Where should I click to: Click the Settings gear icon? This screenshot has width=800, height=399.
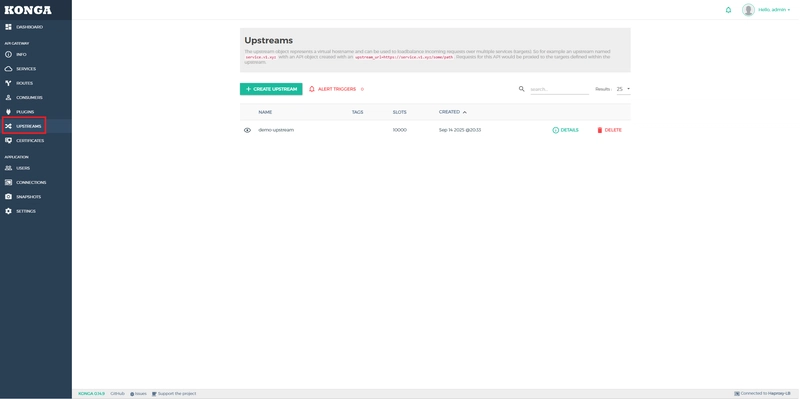pyautogui.click(x=8, y=211)
